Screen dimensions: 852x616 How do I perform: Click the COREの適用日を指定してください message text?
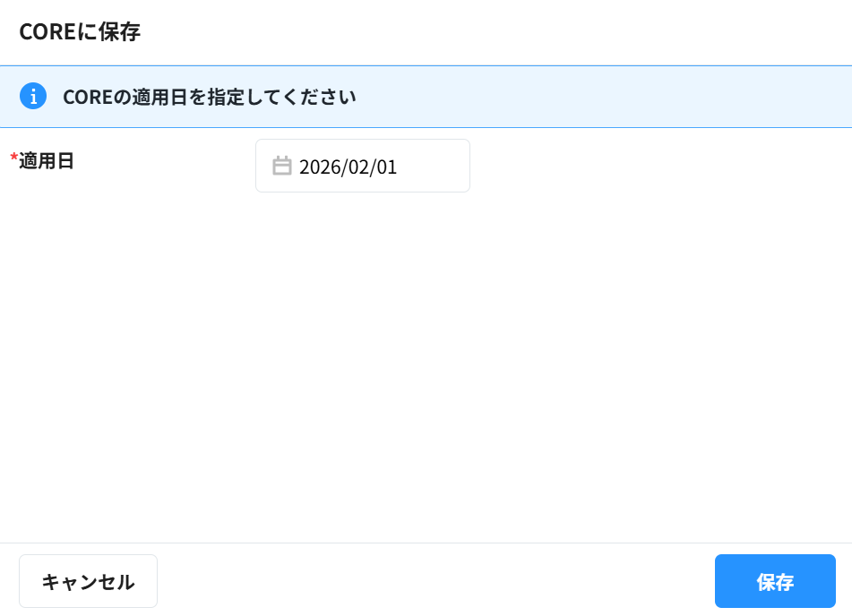click(210, 97)
